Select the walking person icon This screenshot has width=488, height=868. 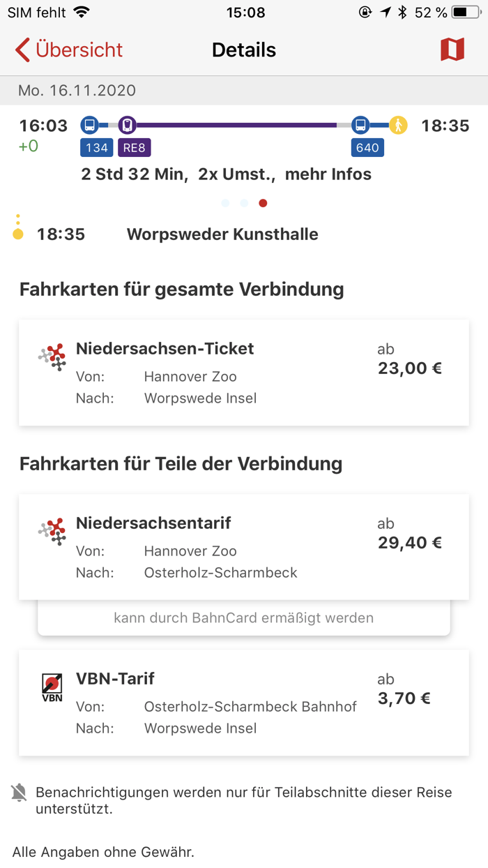[399, 126]
